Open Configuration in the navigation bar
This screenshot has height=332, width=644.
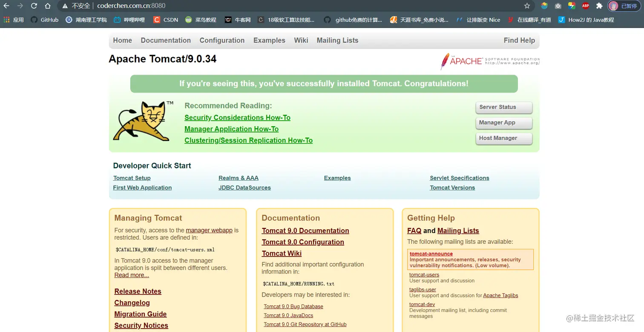tap(222, 40)
